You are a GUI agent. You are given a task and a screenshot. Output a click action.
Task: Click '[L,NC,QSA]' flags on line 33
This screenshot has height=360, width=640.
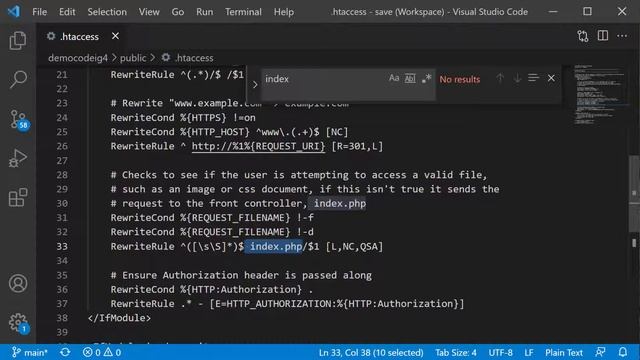pyautogui.click(x=354, y=247)
